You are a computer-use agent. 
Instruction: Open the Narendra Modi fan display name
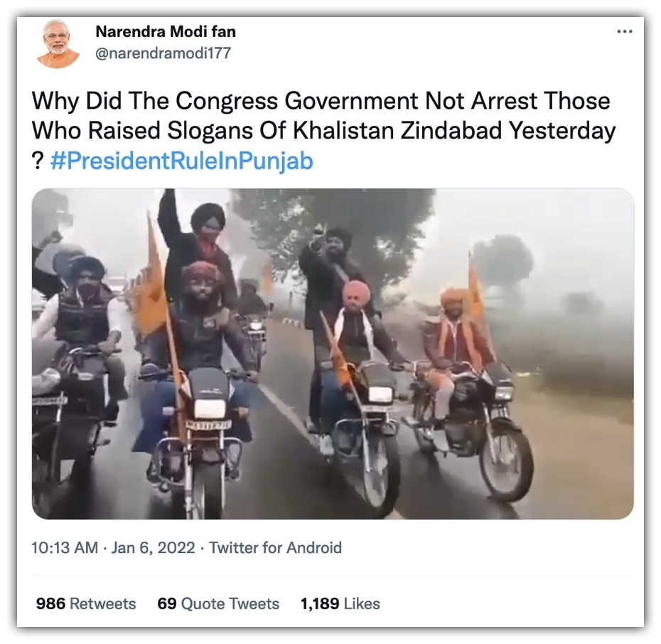coord(165,32)
